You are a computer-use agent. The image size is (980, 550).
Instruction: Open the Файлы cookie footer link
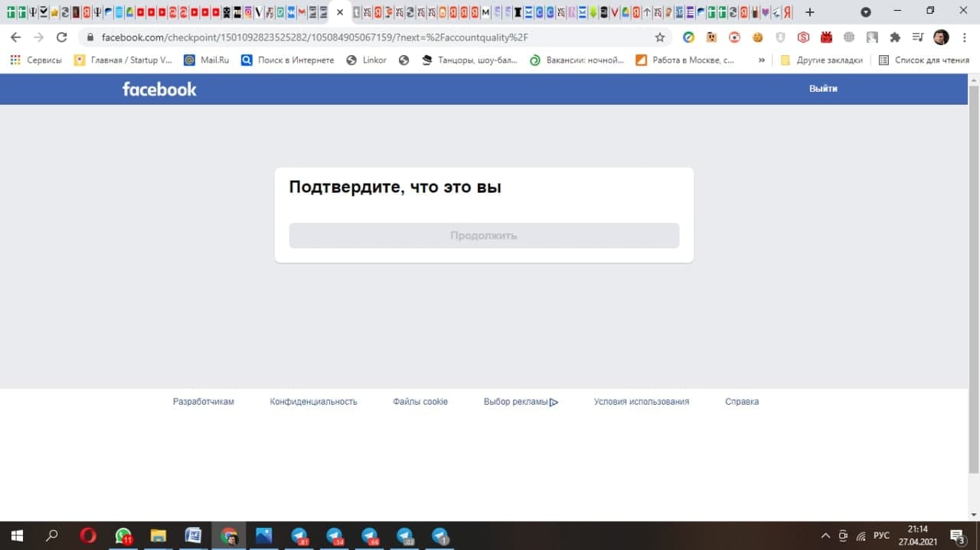pos(420,402)
